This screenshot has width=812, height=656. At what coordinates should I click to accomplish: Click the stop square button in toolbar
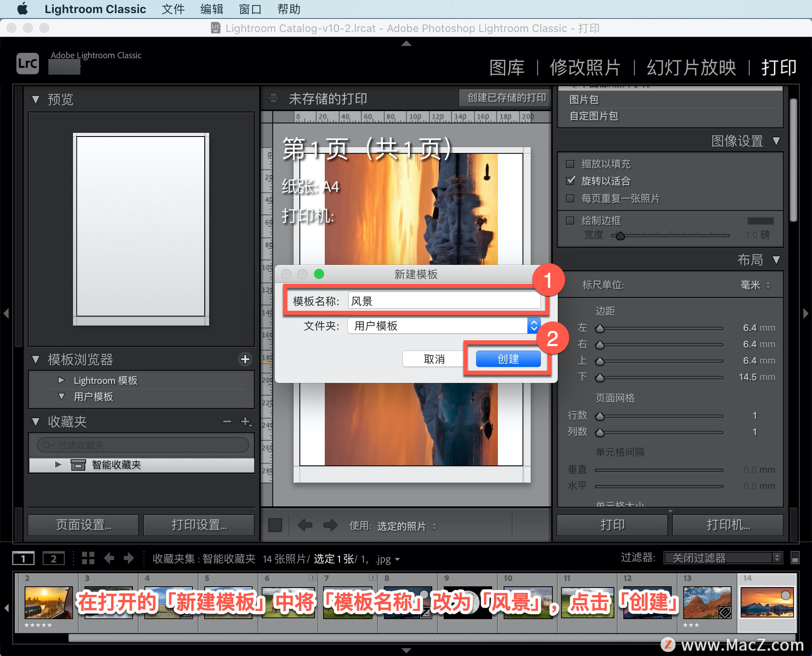click(275, 525)
